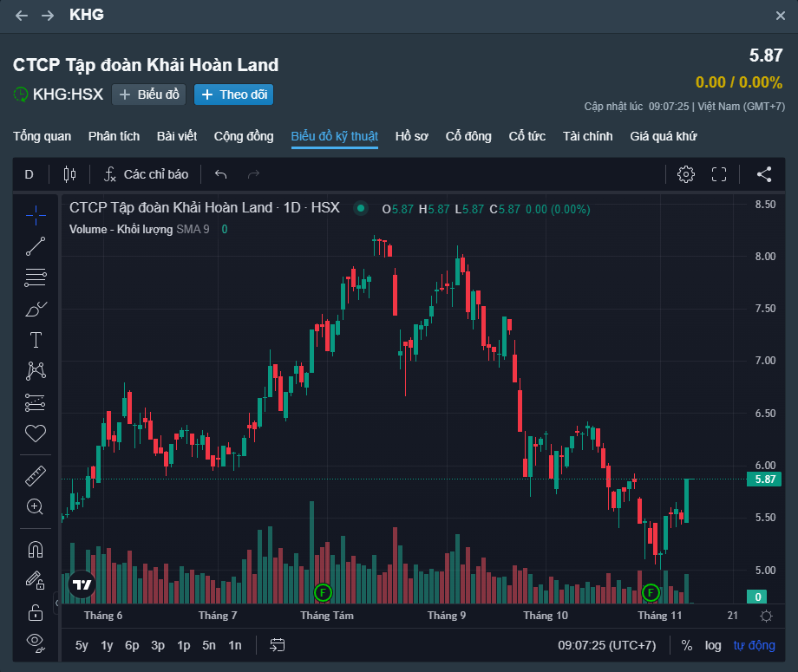Set range to 5y
798x672 pixels.
(x=82, y=645)
